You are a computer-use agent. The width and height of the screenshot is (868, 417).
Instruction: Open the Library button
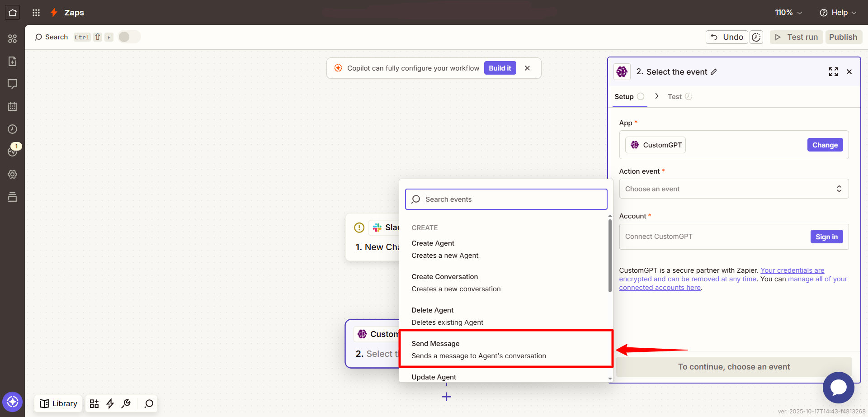coord(58,403)
